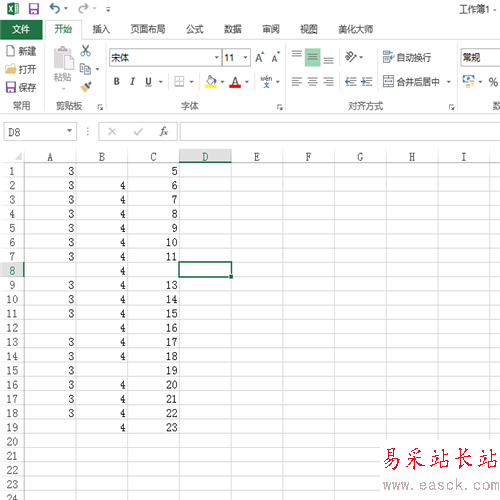This screenshot has width=500, height=500.
Task: Click the Copy icon in clipboard group
Action: point(85,69)
